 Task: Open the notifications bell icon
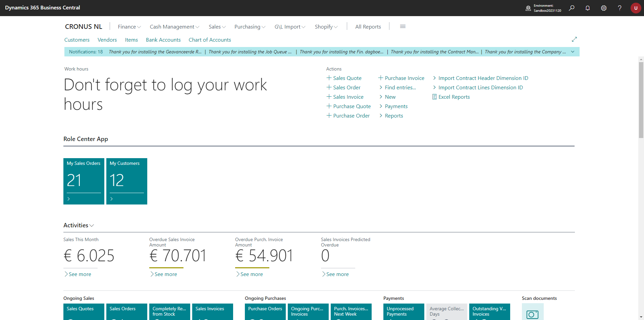(x=588, y=8)
